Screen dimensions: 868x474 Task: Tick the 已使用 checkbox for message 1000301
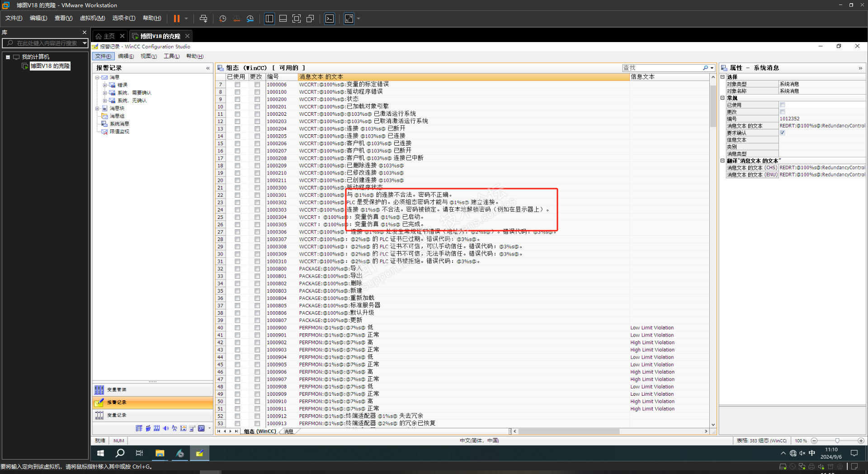pos(237,195)
